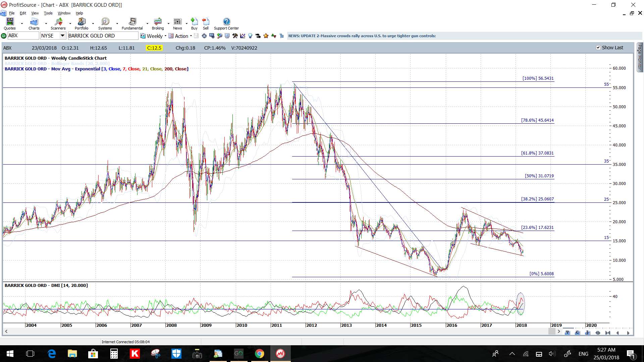Viewport: 644px width, 362px height.
Task: Click the ABX symbol input field
Action: 23,36
